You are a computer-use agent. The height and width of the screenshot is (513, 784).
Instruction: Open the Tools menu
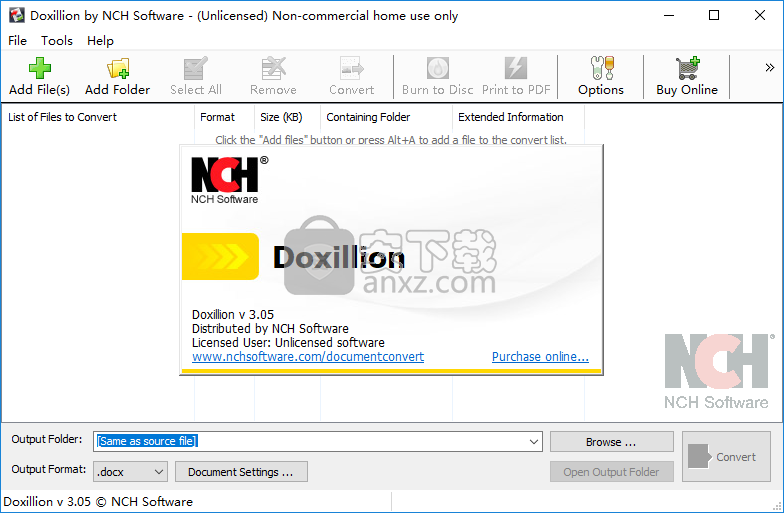(x=56, y=40)
